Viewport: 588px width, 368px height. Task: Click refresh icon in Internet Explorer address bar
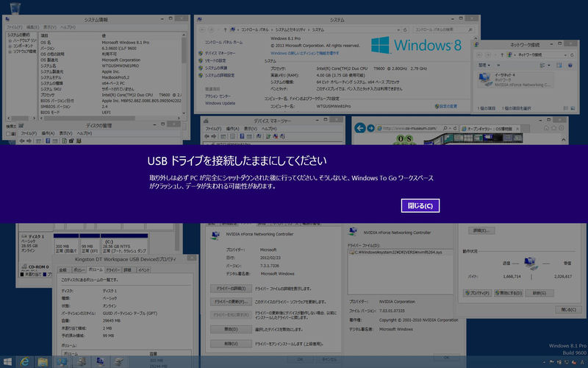[455, 128]
